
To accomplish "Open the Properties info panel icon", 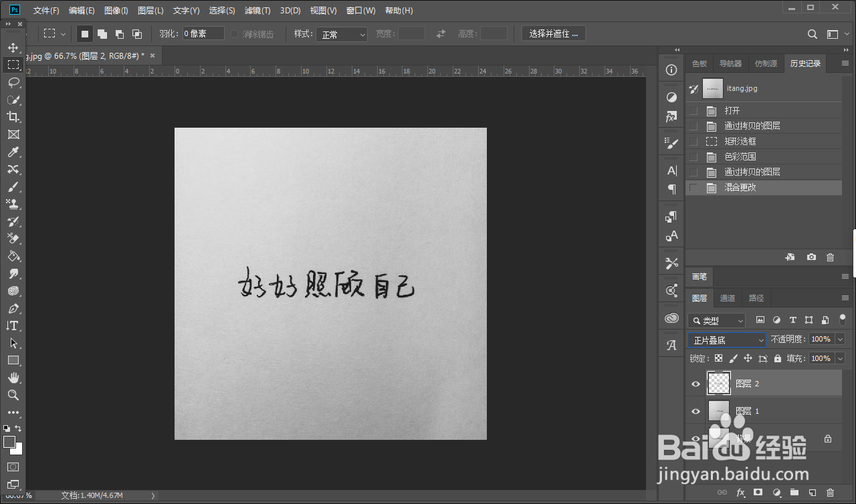I will tap(672, 70).
